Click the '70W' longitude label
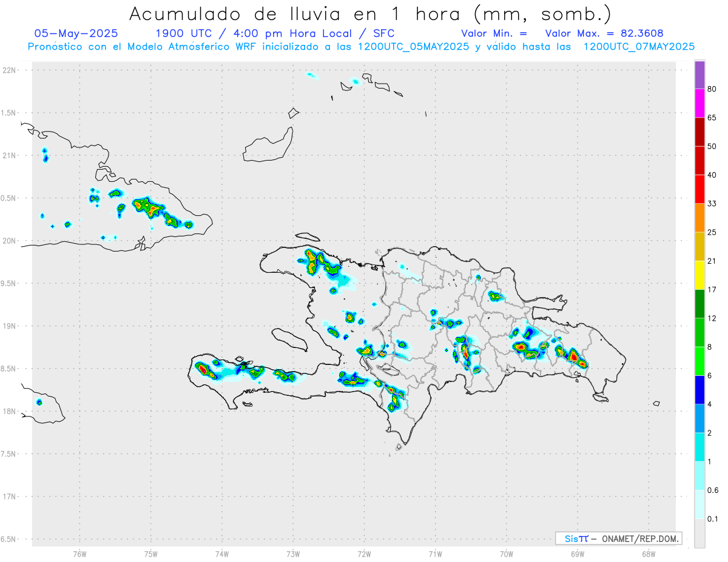 (507, 554)
